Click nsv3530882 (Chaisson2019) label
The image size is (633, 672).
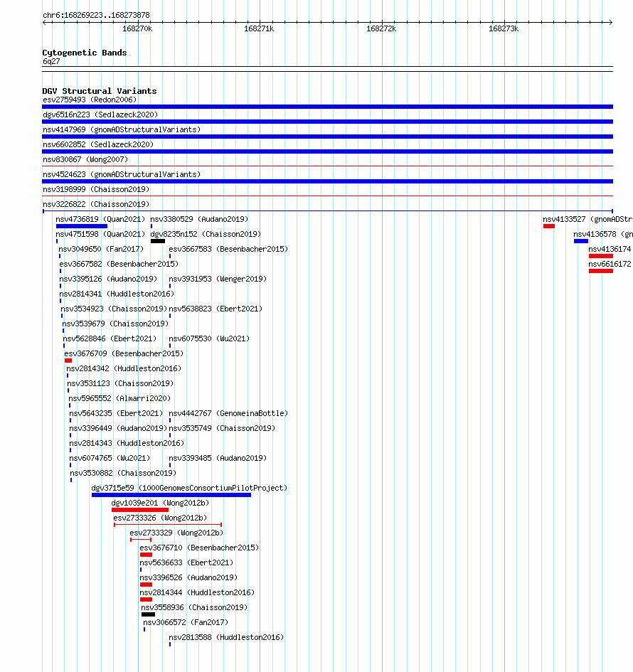pyautogui.click(x=124, y=474)
